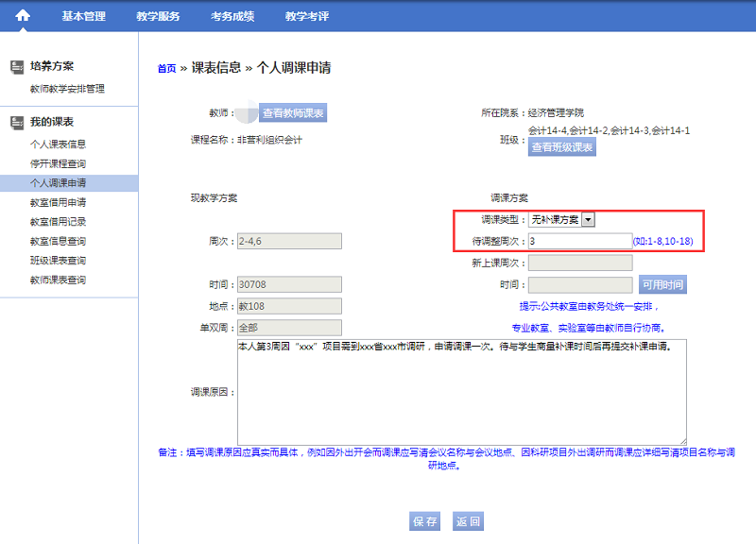This screenshot has height=544, width=756.
Task: Follow the 首页 breadcrumb link
Action: pos(166,69)
